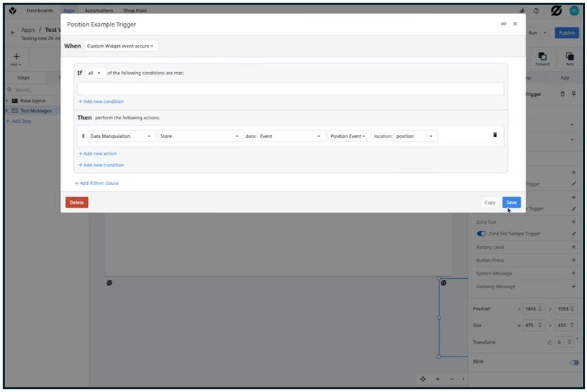Image resolution: width=587 pixels, height=392 pixels.
Task: Click the red Delete button
Action: (77, 202)
